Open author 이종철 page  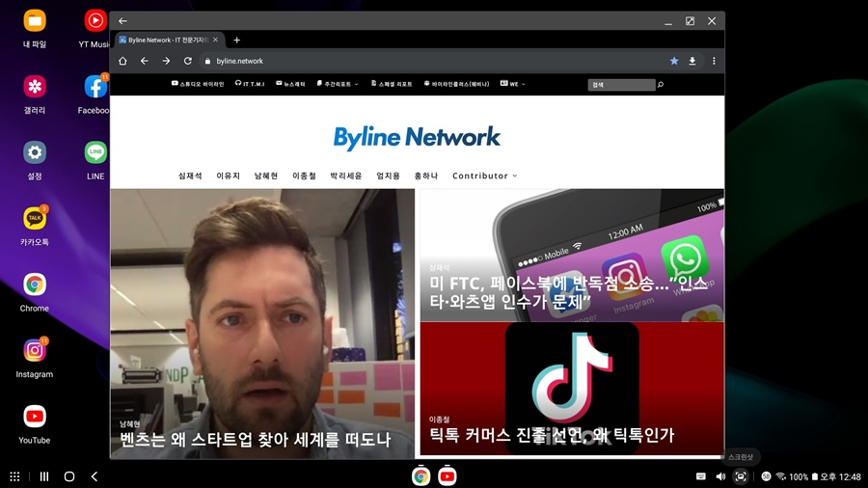click(x=305, y=176)
